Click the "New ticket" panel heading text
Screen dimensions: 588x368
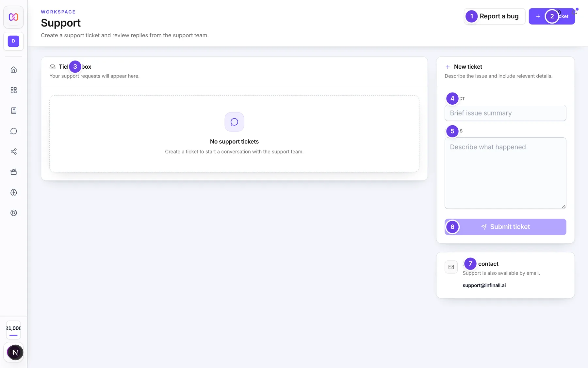point(468,67)
